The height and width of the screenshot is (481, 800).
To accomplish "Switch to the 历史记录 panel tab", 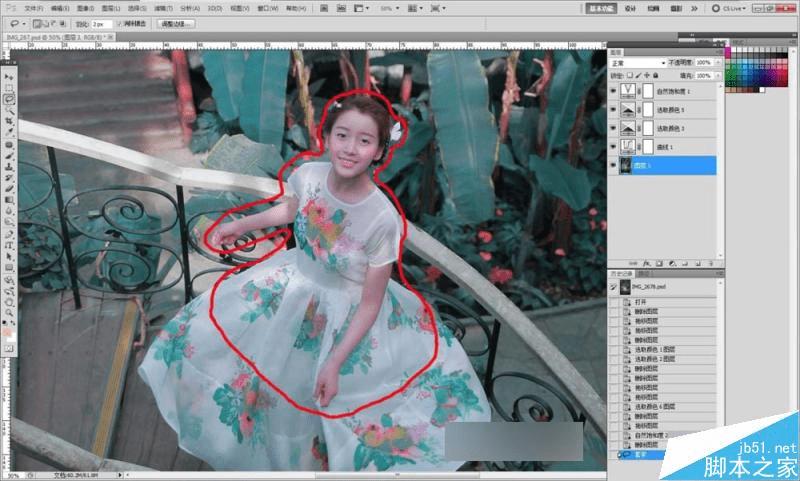I will 621,274.
